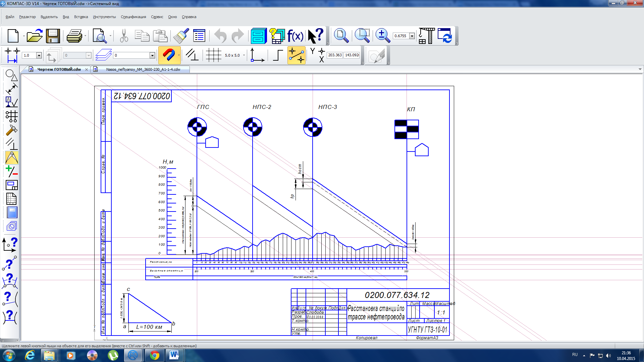The image size is (644, 362).
Task: Launch Internet Explorer from the taskbar
Action: 30,355
